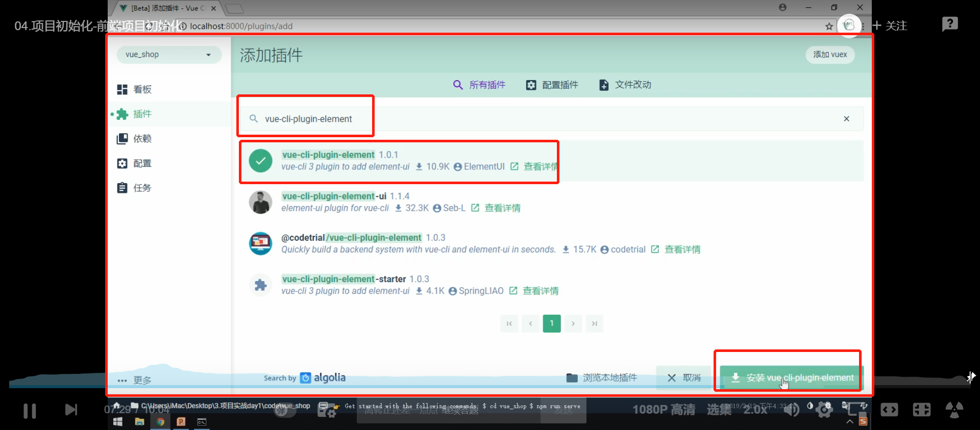Click 取消 cancel button
The image size is (980, 430).
point(684,378)
